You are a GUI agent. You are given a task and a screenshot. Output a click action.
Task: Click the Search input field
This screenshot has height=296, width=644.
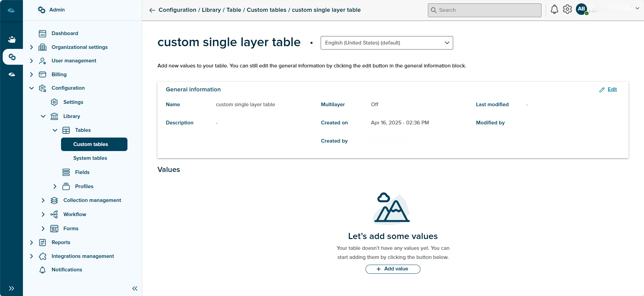tap(485, 10)
